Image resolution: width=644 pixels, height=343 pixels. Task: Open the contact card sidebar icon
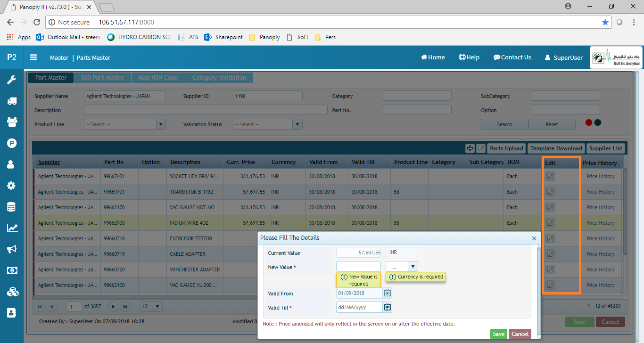click(12, 312)
